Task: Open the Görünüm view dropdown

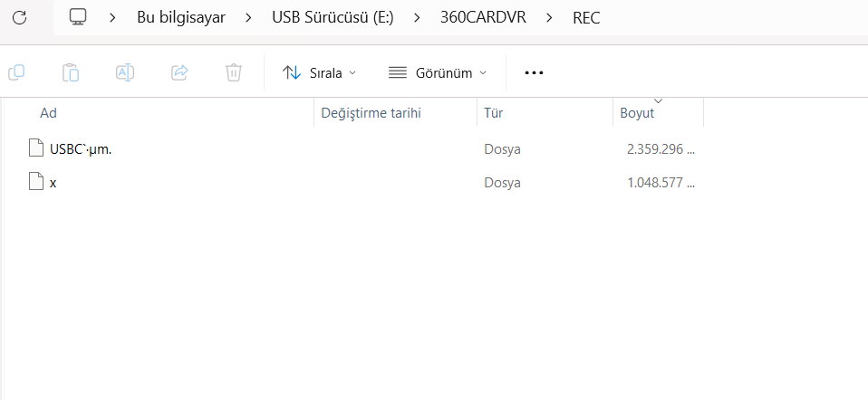Action: pyautogui.click(x=437, y=72)
